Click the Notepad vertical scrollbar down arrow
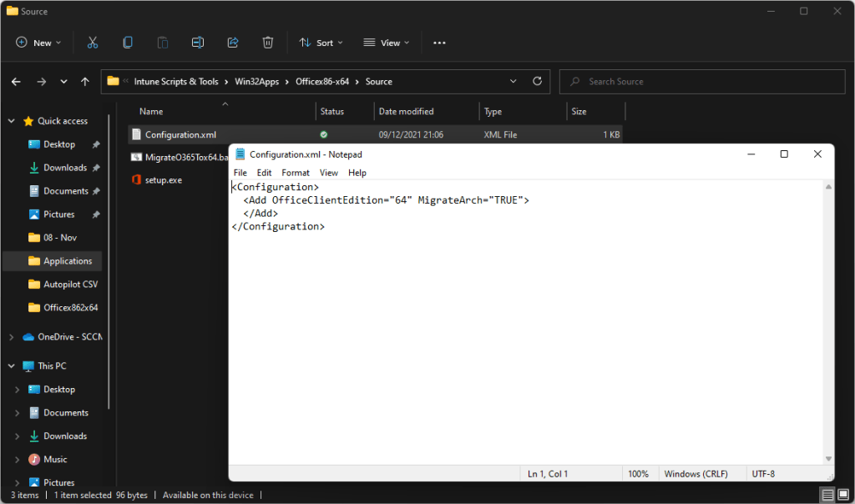This screenshot has height=504, width=855. point(828,458)
